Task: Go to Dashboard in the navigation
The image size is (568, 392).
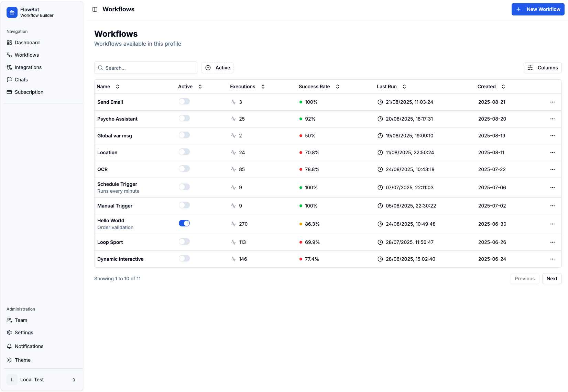Action: point(27,43)
